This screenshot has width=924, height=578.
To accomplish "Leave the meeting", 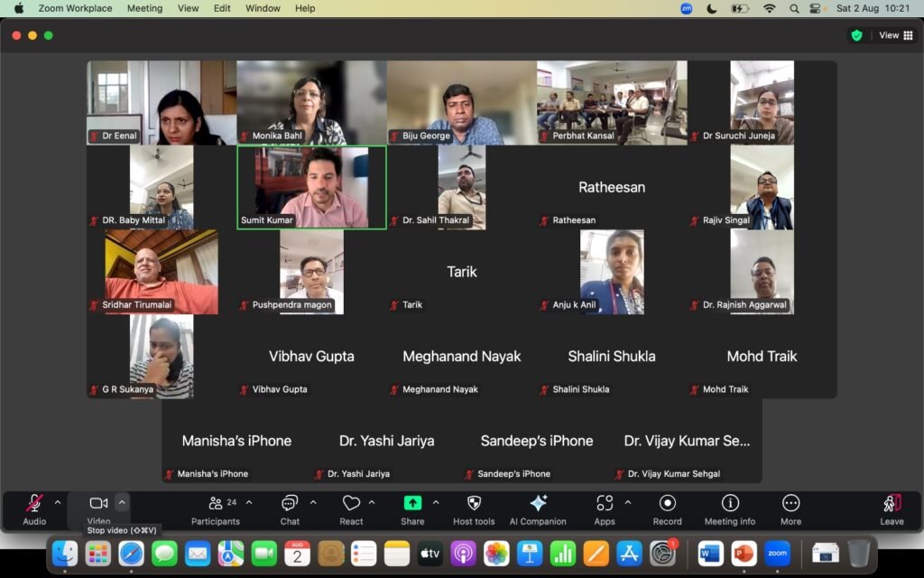I will (x=892, y=510).
